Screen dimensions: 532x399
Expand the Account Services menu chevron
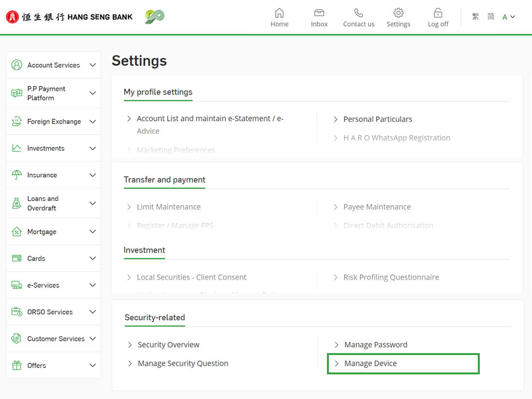tap(92, 65)
